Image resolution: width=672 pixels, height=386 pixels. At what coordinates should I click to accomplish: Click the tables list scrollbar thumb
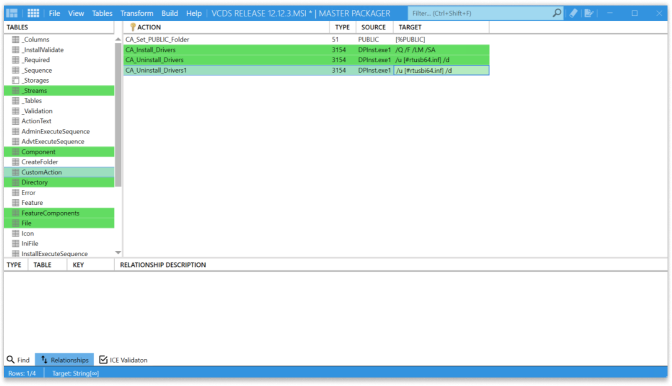click(118, 114)
